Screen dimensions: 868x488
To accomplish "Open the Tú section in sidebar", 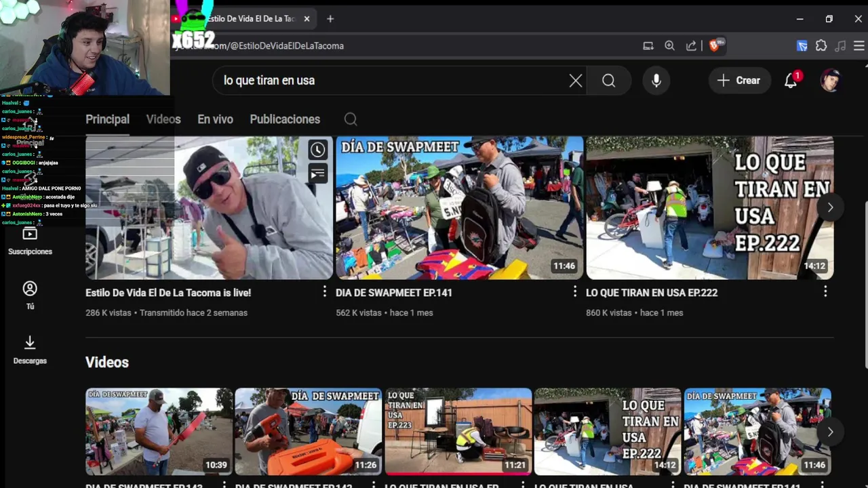I will pos(30,296).
